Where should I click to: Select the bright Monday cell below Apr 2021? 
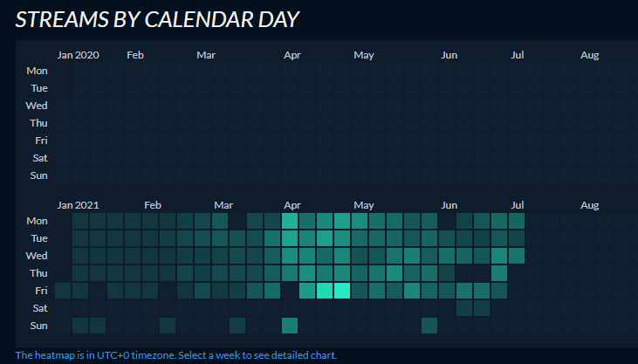pyautogui.click(x=290, y=221)
